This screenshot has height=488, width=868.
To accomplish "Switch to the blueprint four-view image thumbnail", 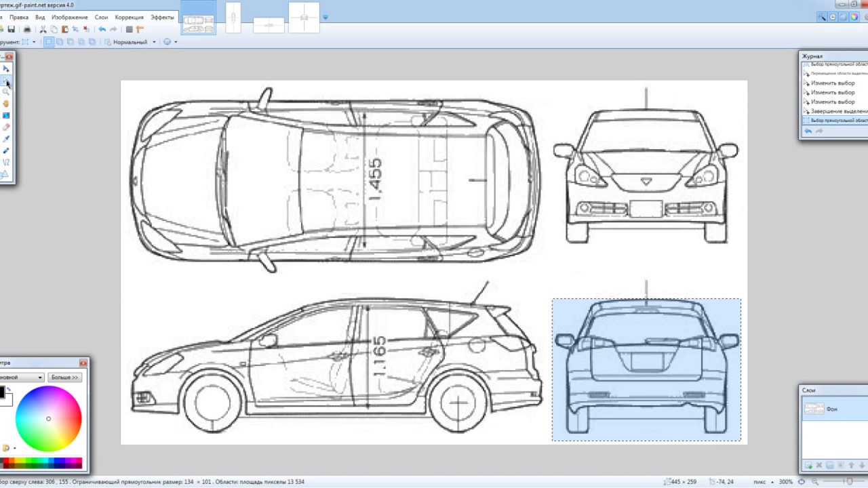I will coord(198,18).
